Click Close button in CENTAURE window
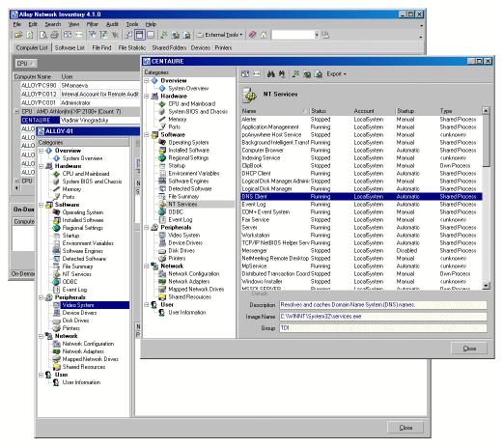 click(x=469, y=349)
